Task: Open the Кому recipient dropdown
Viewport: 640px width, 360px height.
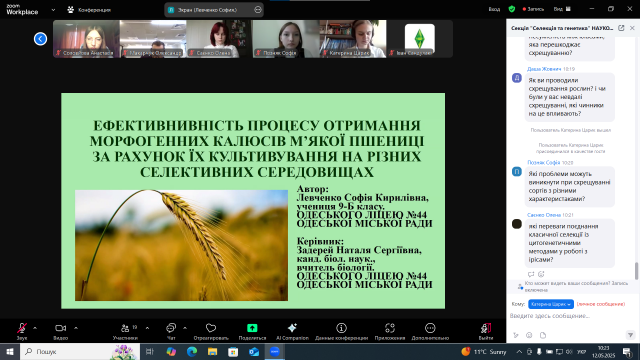Action: 551,304
